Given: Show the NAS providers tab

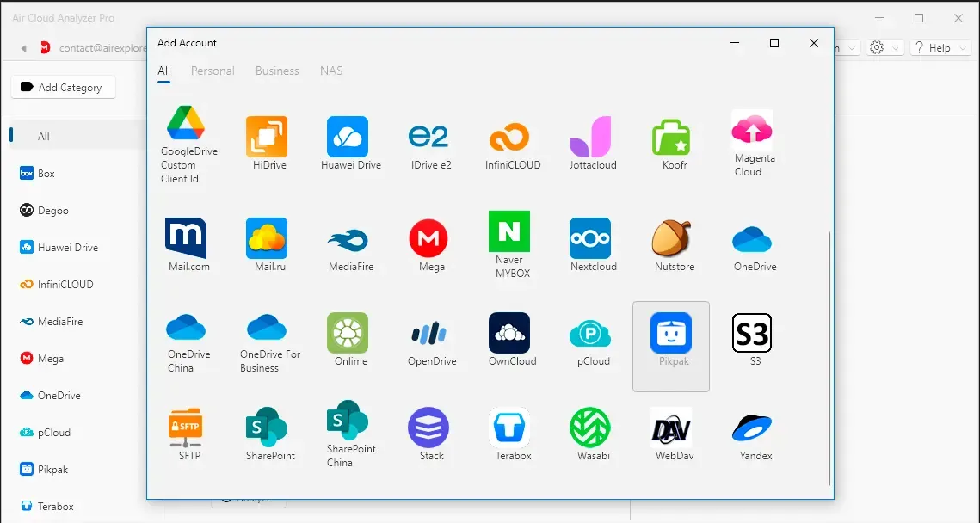Looking at the screenshot, I should [331, 71].
